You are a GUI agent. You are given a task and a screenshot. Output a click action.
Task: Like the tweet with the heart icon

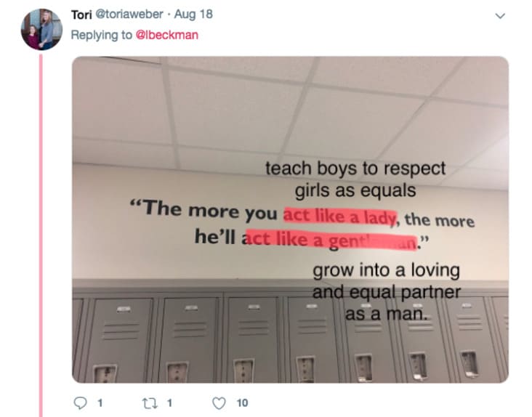219,402
